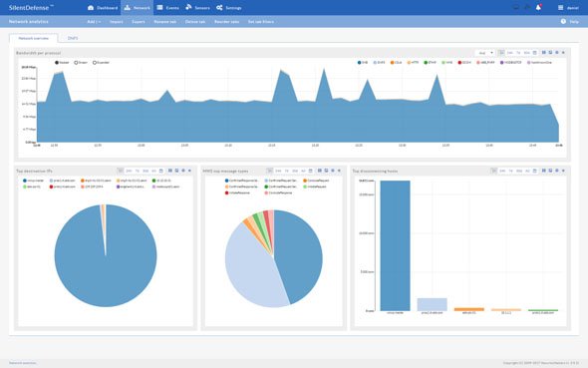588x368 pixels.
Task: Click the save icon in Bandwidth per protocol widget
Action: (550, 53)
